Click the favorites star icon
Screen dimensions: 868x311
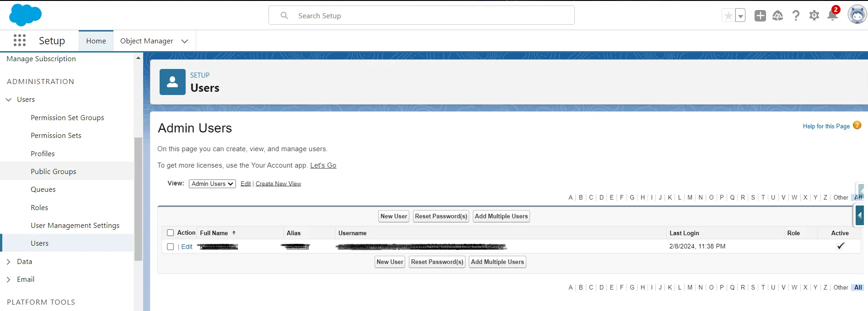point(728,16)
